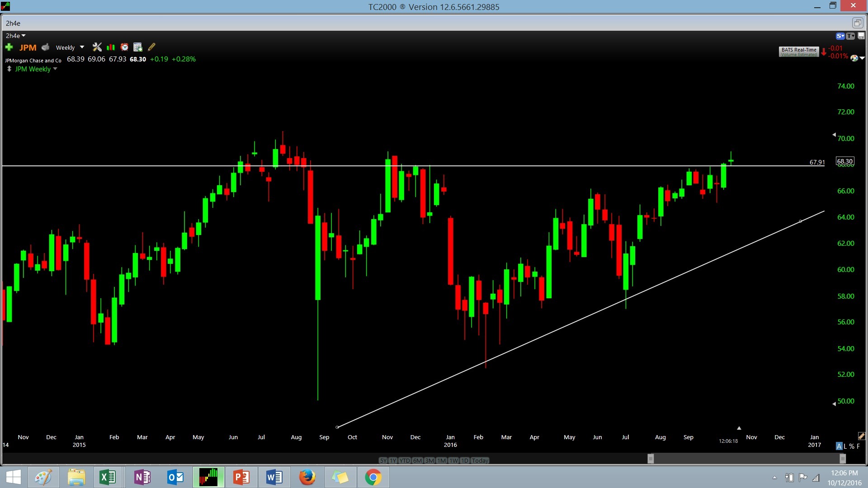Click the time axis marker above 12:06:18
868x488 pixels.
pyautogui.click(x=739, y=428)
